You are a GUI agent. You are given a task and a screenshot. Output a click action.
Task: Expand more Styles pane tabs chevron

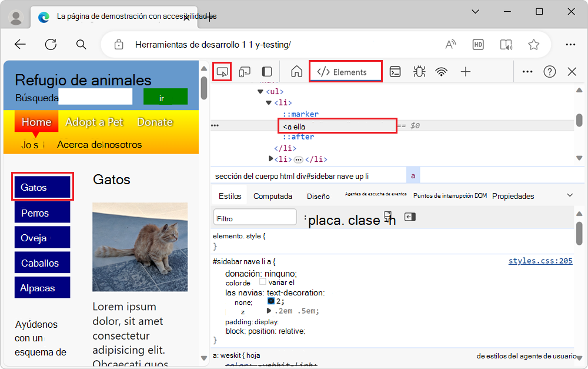(570, 195)
